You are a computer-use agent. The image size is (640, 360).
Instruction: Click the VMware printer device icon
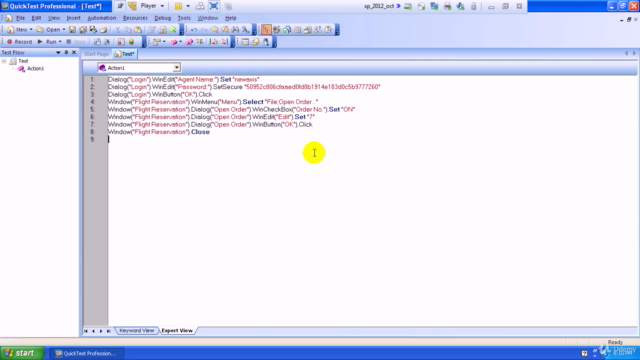coord(448,6)
